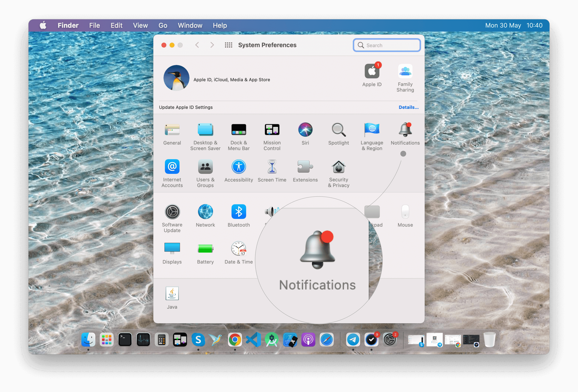
Task: Open Visual Studio Code from the Dock
Action: tap(253, 340)
